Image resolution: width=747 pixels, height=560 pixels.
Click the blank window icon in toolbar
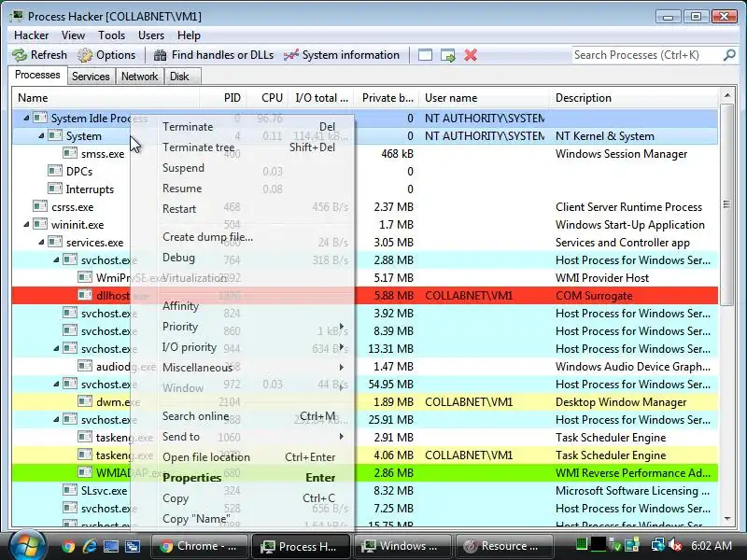tap(425, 55)
